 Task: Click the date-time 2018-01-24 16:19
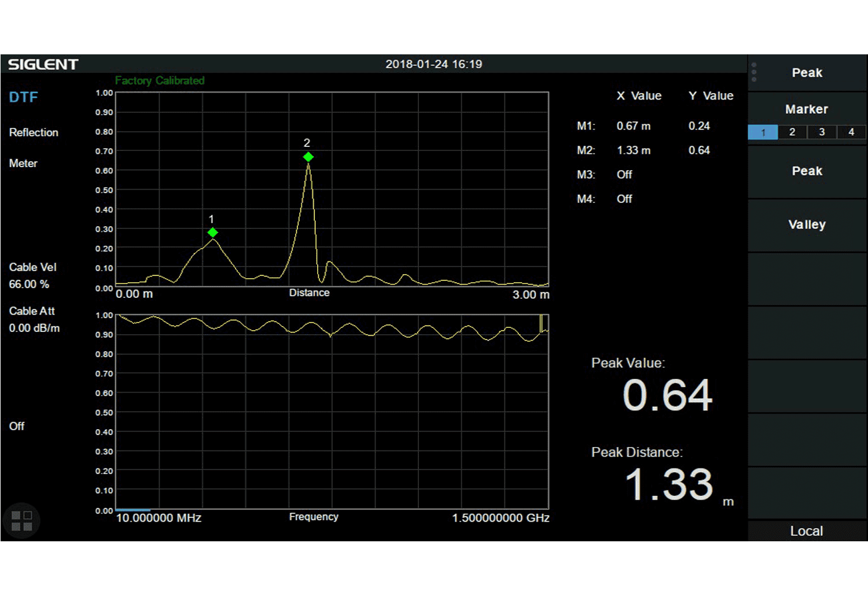tap(434, 64)
